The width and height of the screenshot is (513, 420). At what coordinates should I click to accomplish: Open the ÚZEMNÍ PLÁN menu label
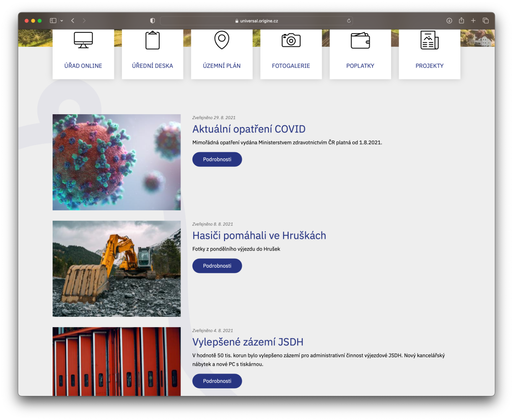[x=222, y=66]
